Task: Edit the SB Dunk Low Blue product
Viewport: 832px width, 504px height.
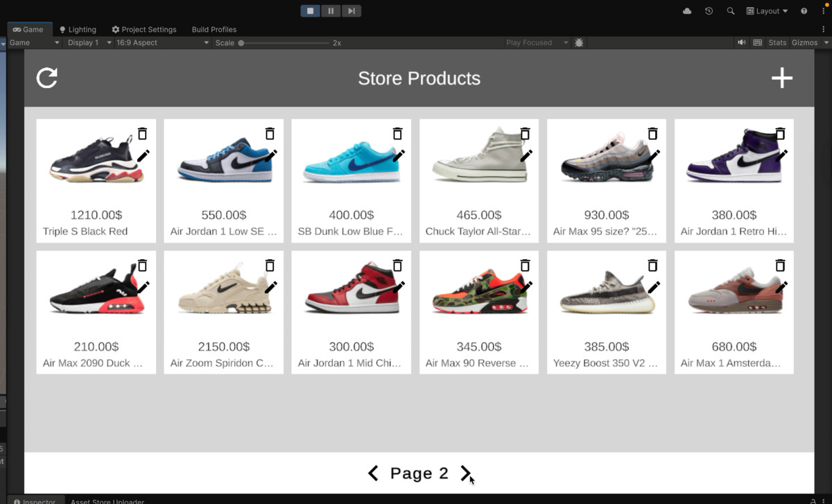Action: pyautogui.click(x=398, y=156)
